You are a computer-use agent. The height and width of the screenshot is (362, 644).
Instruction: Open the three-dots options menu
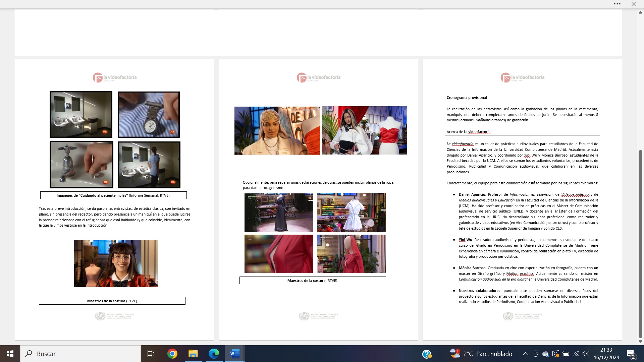click(x=617, y=4)
